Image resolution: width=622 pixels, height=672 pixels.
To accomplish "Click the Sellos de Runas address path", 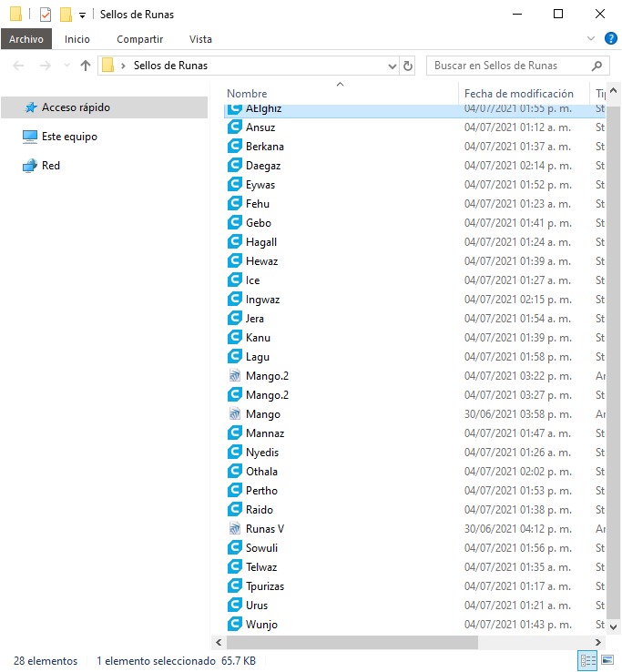I will click(170, 66).
